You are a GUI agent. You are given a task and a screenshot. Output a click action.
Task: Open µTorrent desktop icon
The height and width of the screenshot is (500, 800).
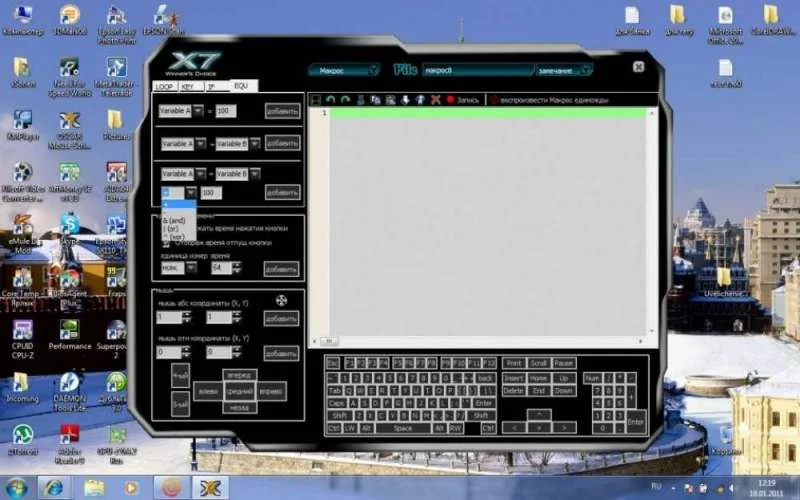(x=22, y=440)
